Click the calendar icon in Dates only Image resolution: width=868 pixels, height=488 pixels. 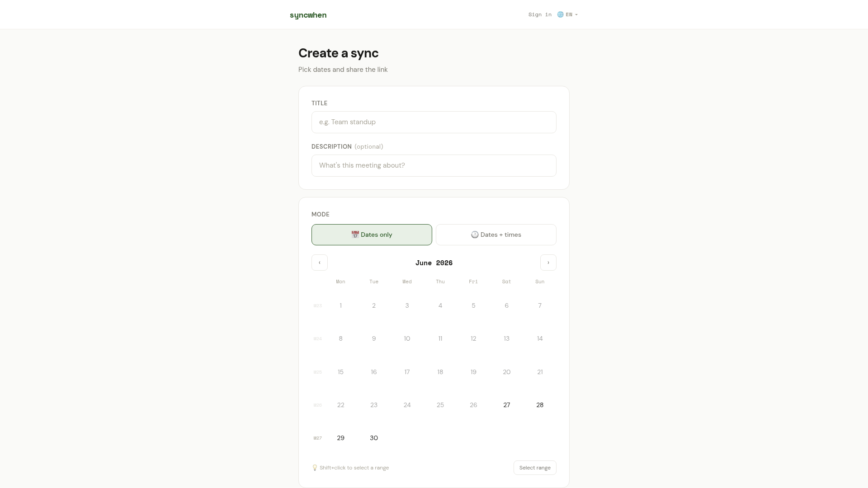355,235
